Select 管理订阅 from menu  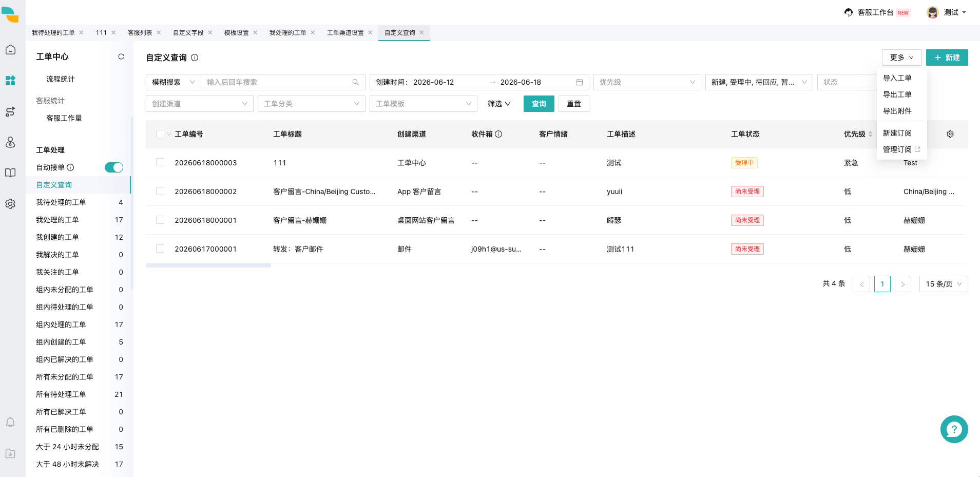pyautogui.click(x=901, y=149)
